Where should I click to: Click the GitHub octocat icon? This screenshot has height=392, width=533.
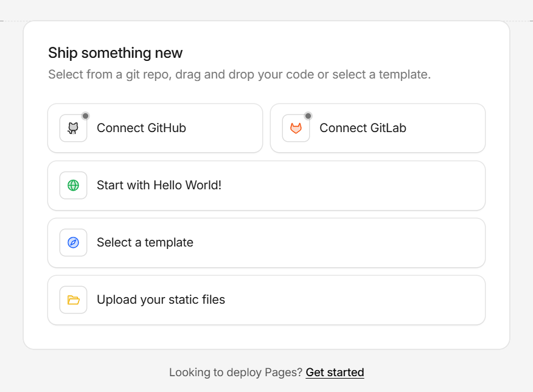[72, 128]
